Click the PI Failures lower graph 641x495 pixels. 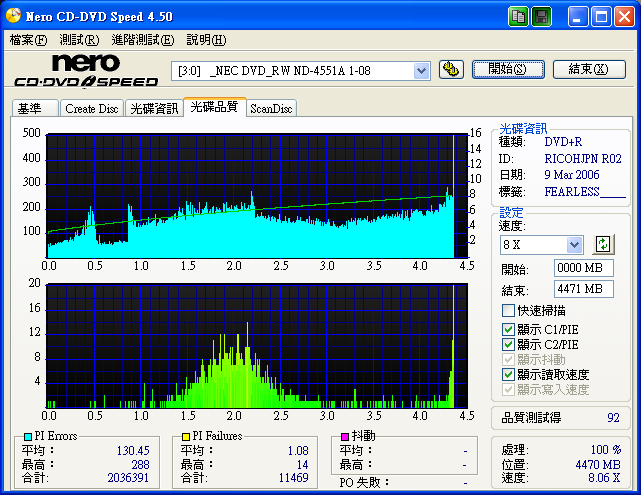(x=257, y=346)
